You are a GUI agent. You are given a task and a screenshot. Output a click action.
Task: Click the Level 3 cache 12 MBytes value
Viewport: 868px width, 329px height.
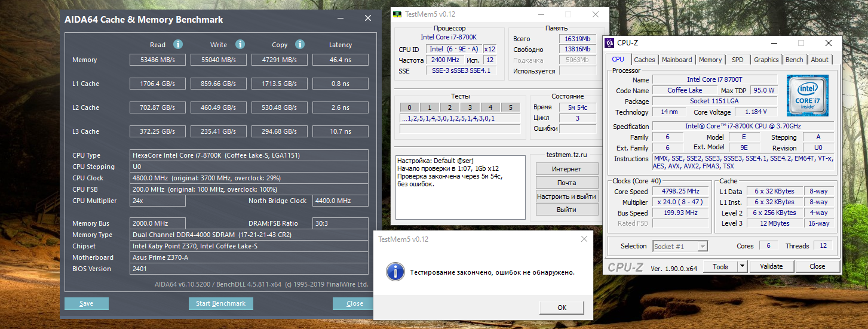pos(775,223)
